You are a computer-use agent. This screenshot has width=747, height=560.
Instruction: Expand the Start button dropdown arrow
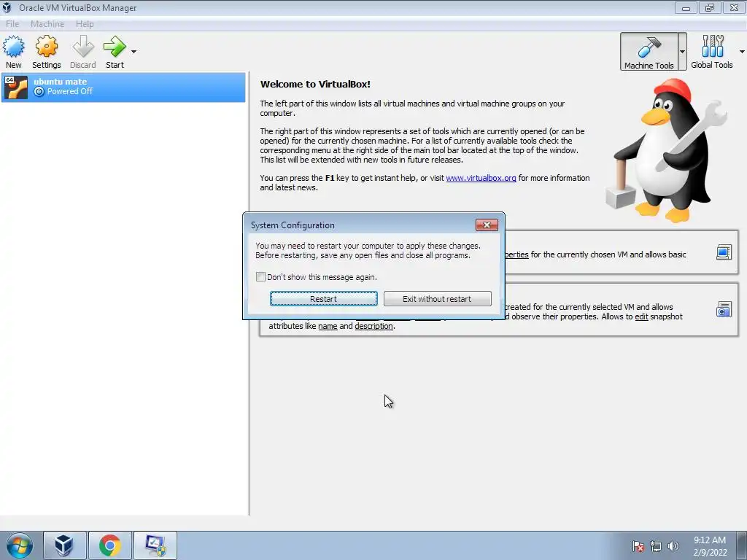click(x=134, y=52)
